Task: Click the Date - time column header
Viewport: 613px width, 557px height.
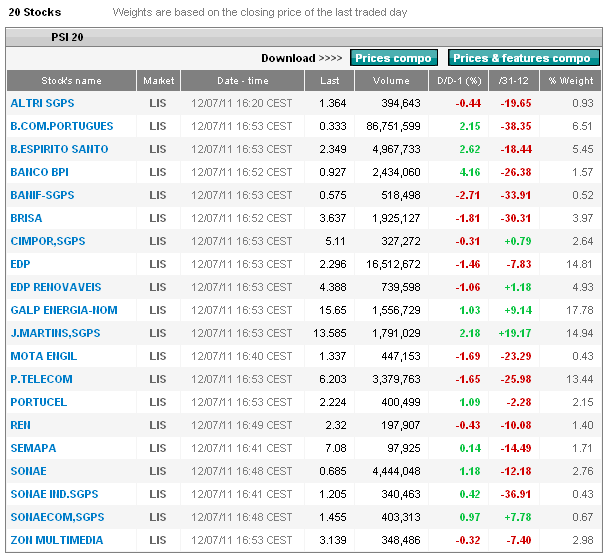Action: tap(242, 81)
